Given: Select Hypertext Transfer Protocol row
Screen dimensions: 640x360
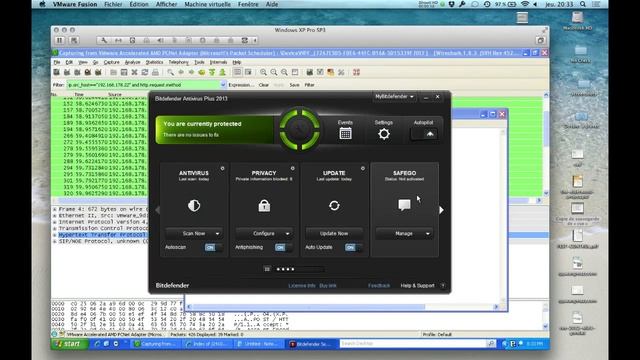Looking at the screenshot, I should click(102, 235).
